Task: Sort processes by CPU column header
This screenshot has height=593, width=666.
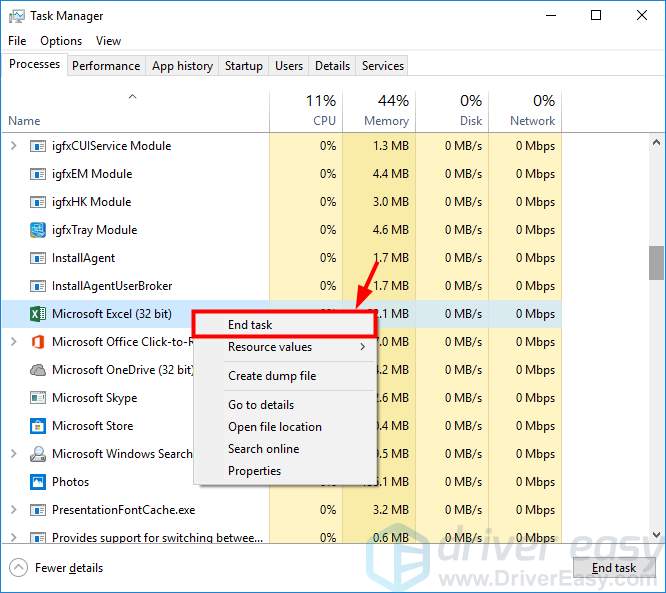Action: (x=306, y=111)
